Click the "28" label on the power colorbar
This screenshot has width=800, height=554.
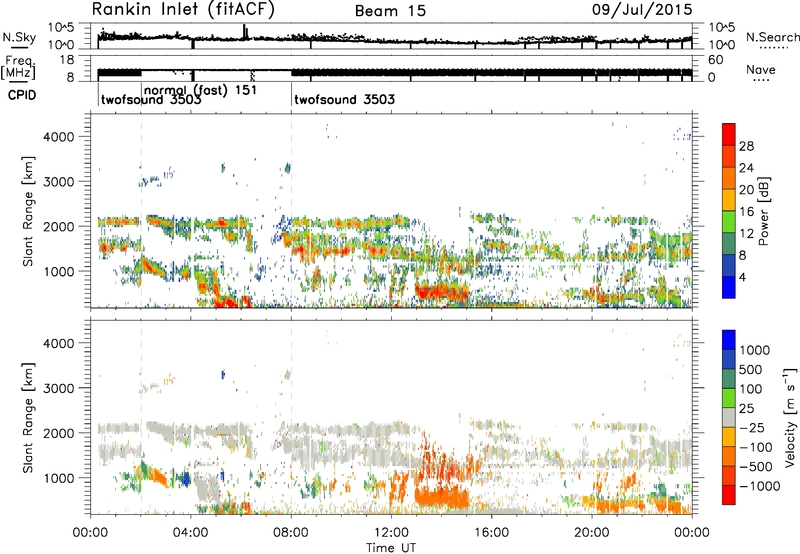coord(746,146)
